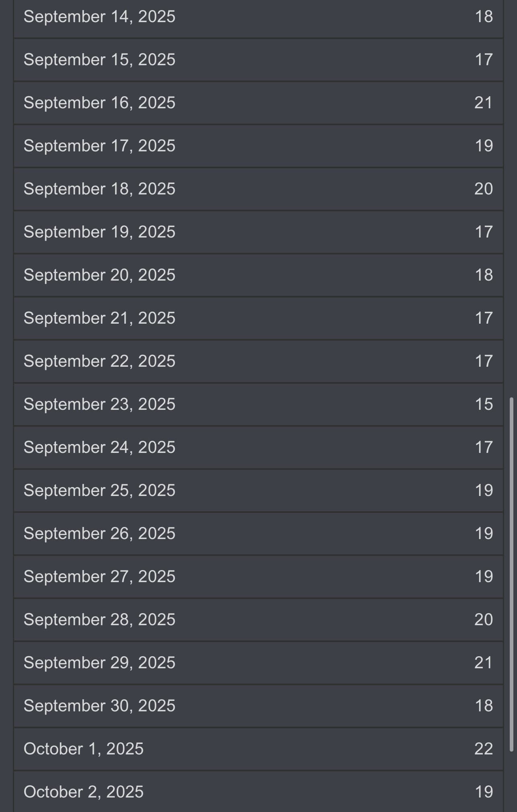Select the September 26, 2025 entry
Viewport: 517px width, 812px height.
coord(258,534)
